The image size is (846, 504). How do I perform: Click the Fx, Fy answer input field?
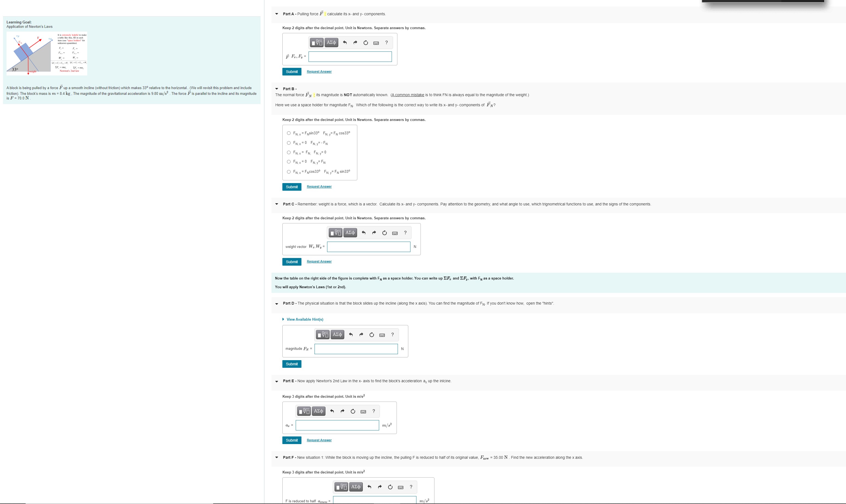[x=350, y=56]
